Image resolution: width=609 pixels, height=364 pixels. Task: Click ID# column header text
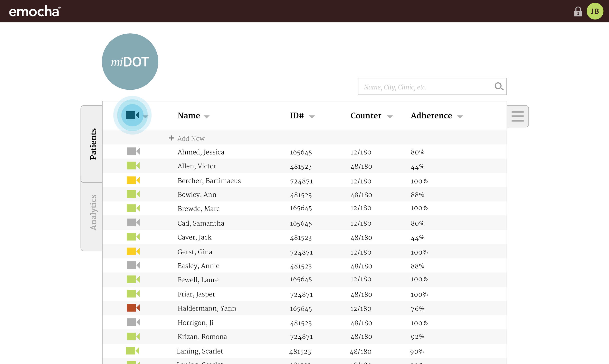pyautogui.click(x=297, y=115)
